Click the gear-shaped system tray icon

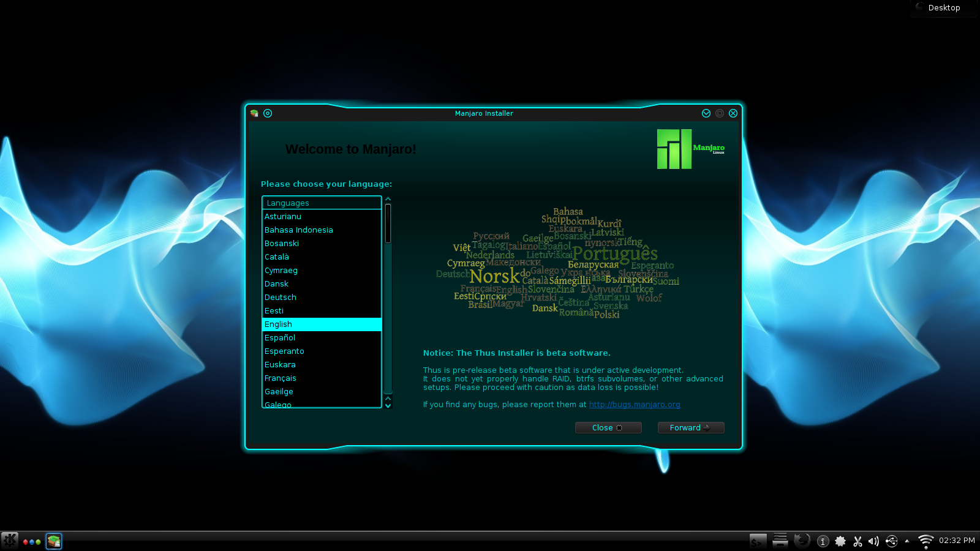(840, 541)
